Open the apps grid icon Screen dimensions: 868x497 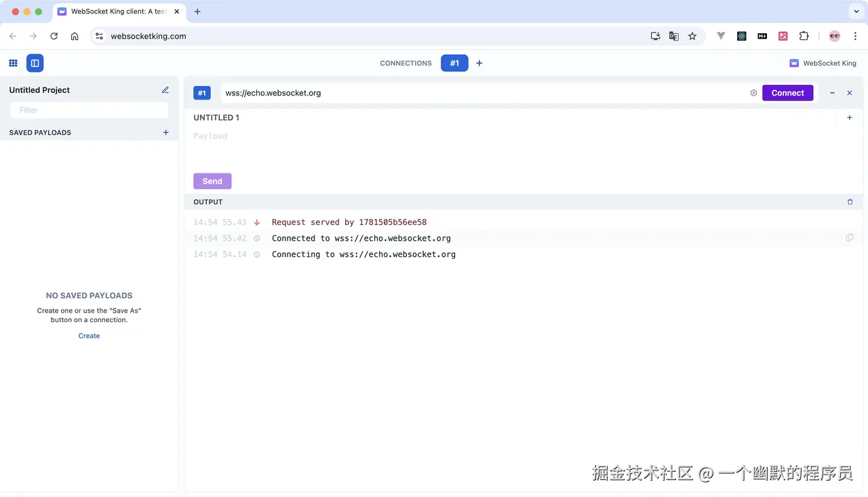pos(12,62)
